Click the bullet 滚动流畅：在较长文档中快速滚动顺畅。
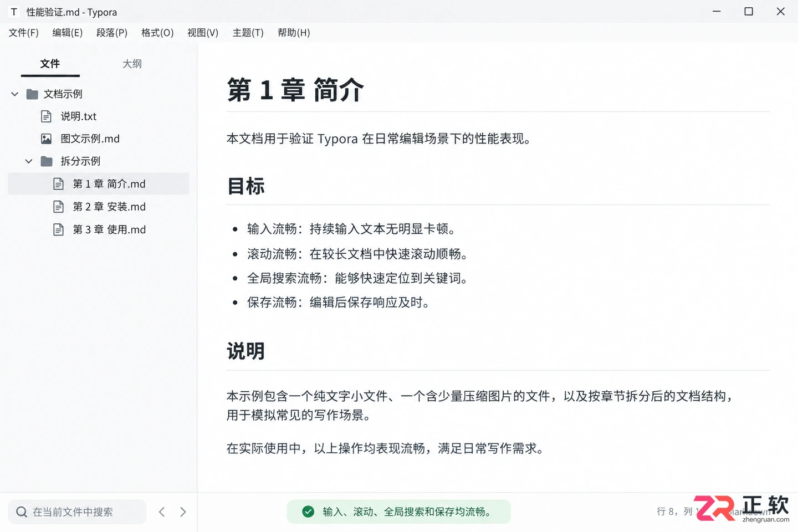 point(357,254)
